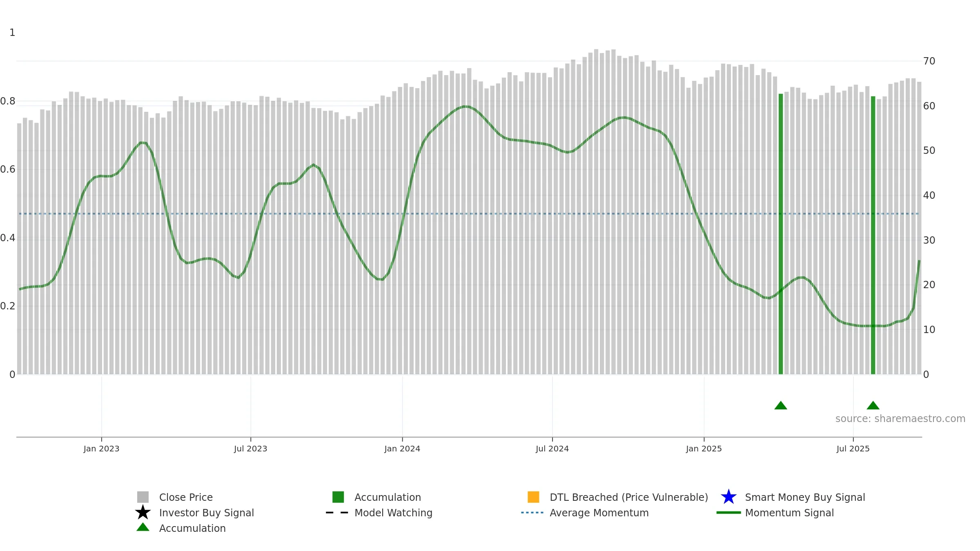The width and height of the screenshot is (980, 551).
Task: Click the Model Watching dashed line icon
Action: tap(337, 513)
